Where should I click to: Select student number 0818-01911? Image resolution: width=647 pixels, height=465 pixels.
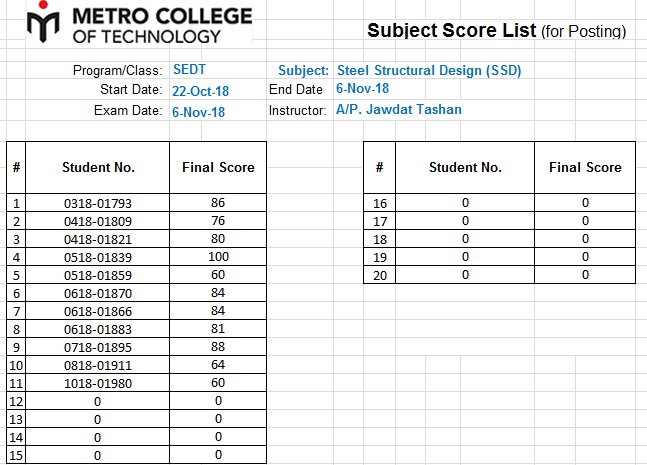point(98,366)
